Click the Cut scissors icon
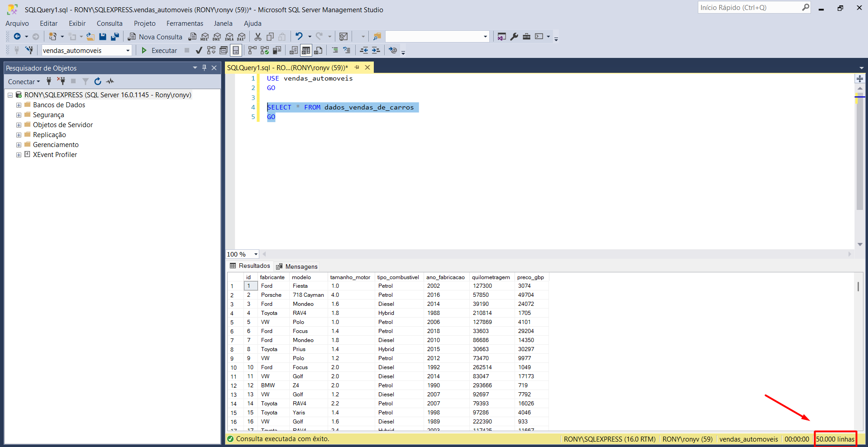This screenshot has height=447, width=868. point(258,37)
